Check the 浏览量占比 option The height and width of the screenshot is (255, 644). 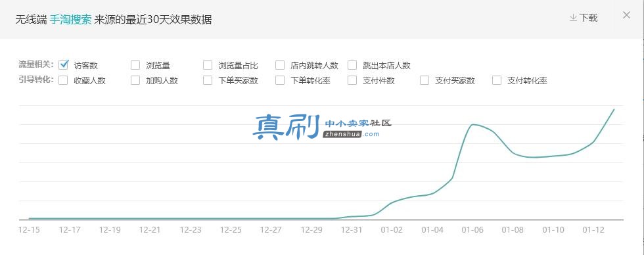[208, 65]
